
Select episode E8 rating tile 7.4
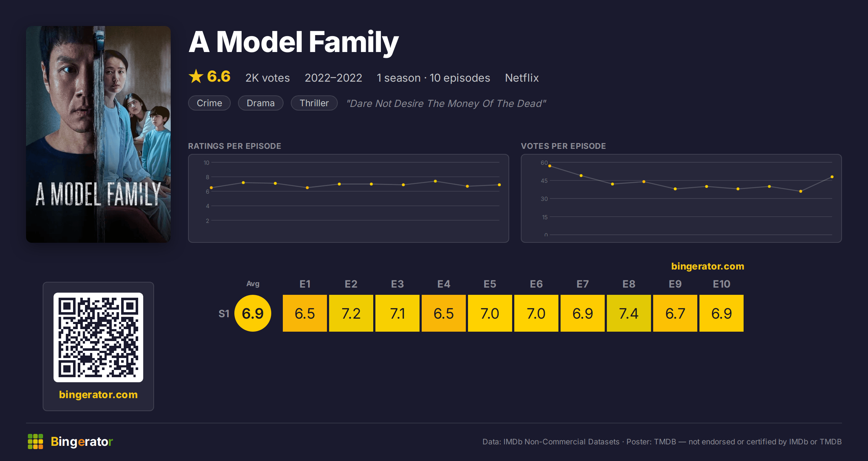(x=629, y=313)
